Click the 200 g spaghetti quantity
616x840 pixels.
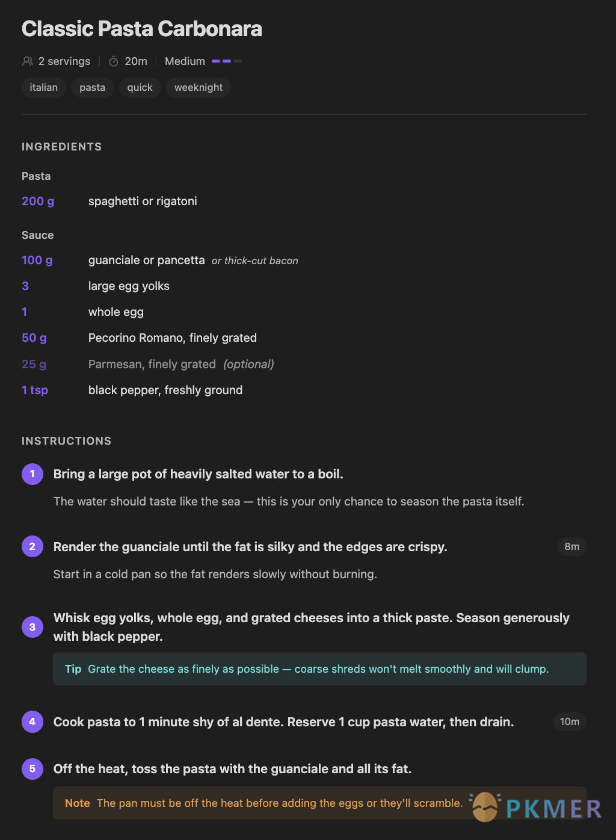(x=38, y=201)
